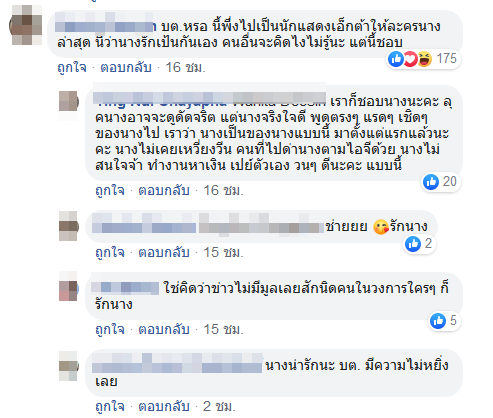The height and width of the screenshot is (418, 493).
Task: Click the like icon showing 20
Action: (x=431, y=182)
